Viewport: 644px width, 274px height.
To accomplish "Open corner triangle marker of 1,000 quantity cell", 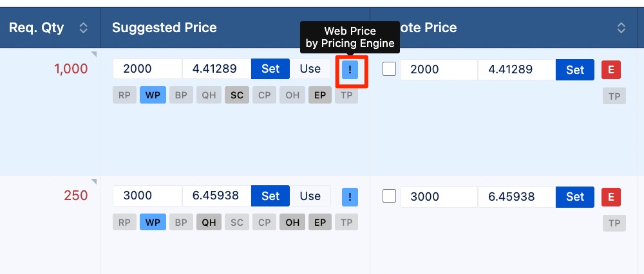I will point(93,54).
